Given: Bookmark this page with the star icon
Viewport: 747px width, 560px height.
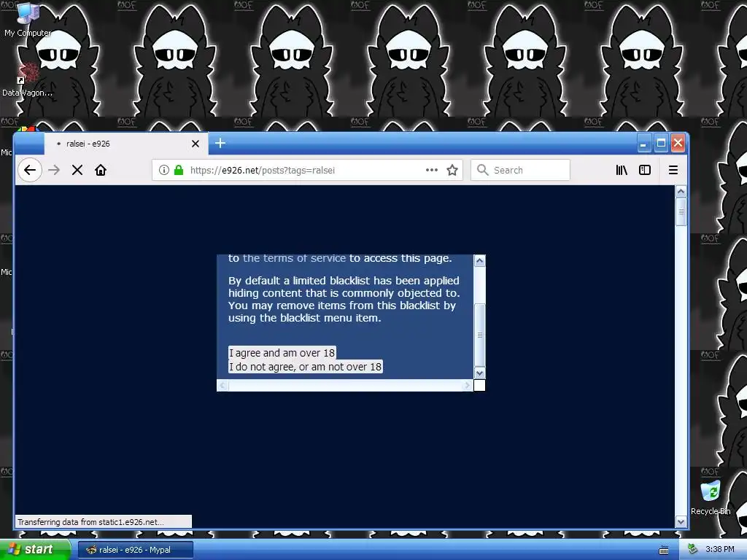Looking at the screenshot, I should 452,170.
